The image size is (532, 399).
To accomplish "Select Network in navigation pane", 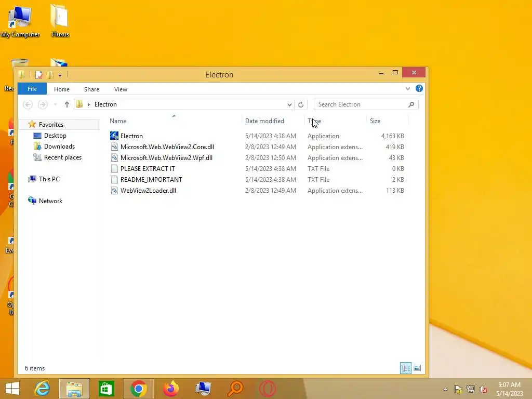I will (50, 201).
